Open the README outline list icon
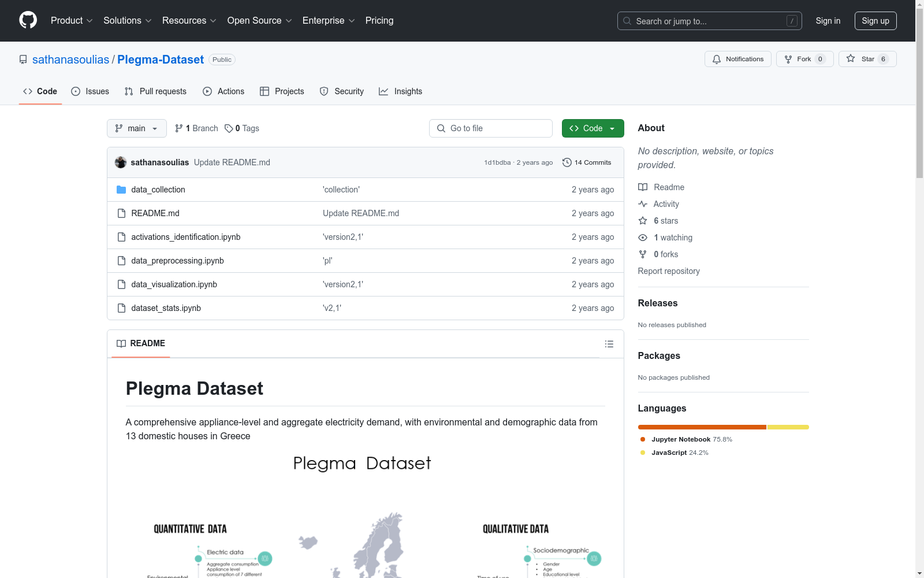 coord(609,344)
